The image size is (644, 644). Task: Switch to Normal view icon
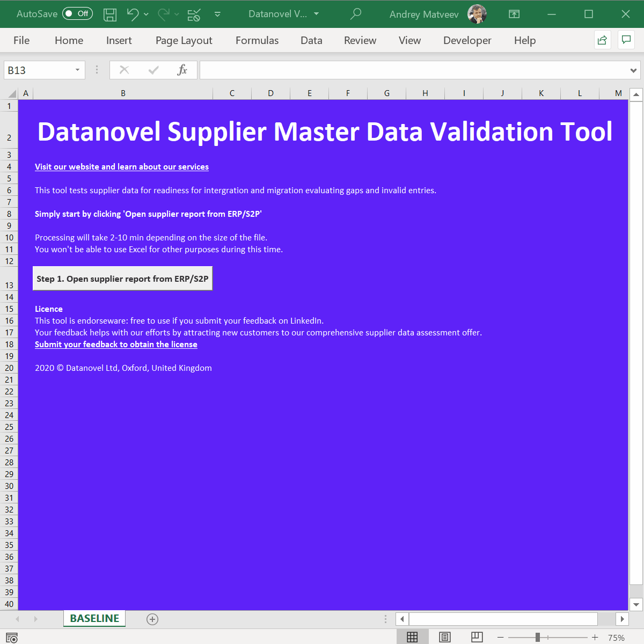click(412, 637)
